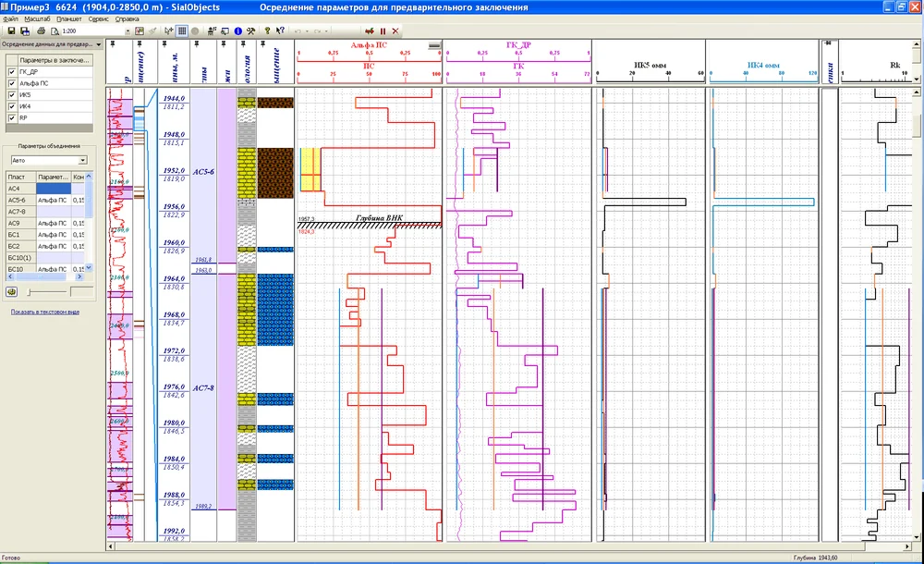Expand the Осреднение данных panel dropdown
The width and height of the screenshot is (924, 564).
(x=95, y=43)
